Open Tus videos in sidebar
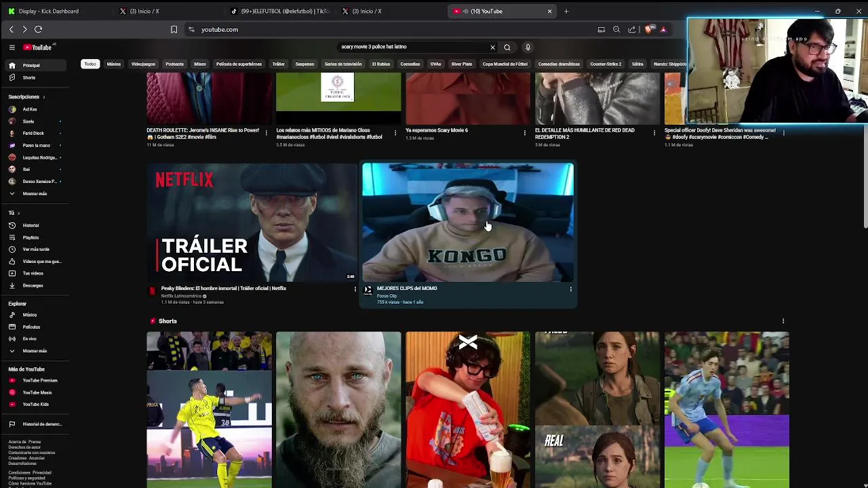Screen dimensions: 868x488 (37, 273)
